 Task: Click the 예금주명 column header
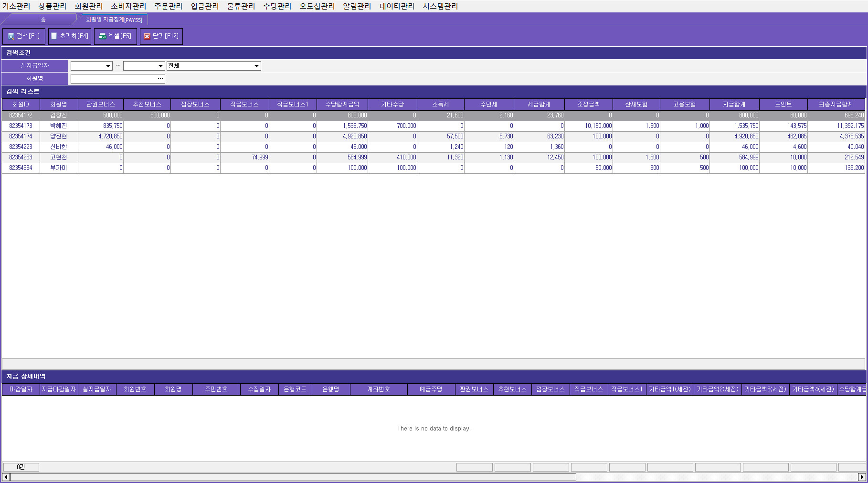coord(431,389)
